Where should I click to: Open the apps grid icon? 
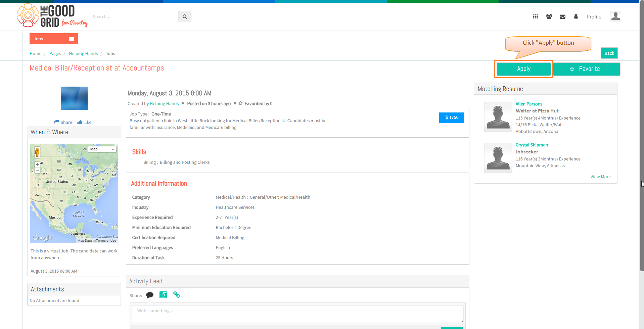536,16
